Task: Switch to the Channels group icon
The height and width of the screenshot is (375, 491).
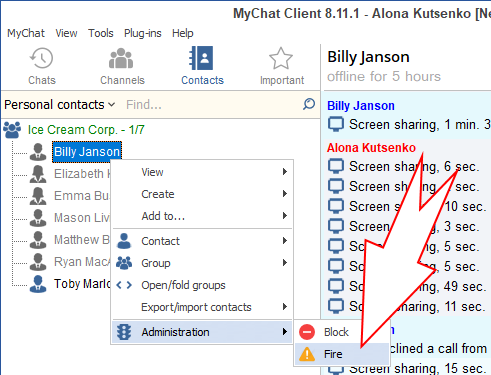Action: (121, 58)
